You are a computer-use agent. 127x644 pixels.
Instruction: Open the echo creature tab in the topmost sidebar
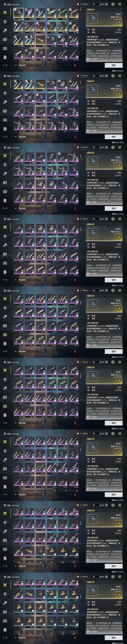coord(5,21)
